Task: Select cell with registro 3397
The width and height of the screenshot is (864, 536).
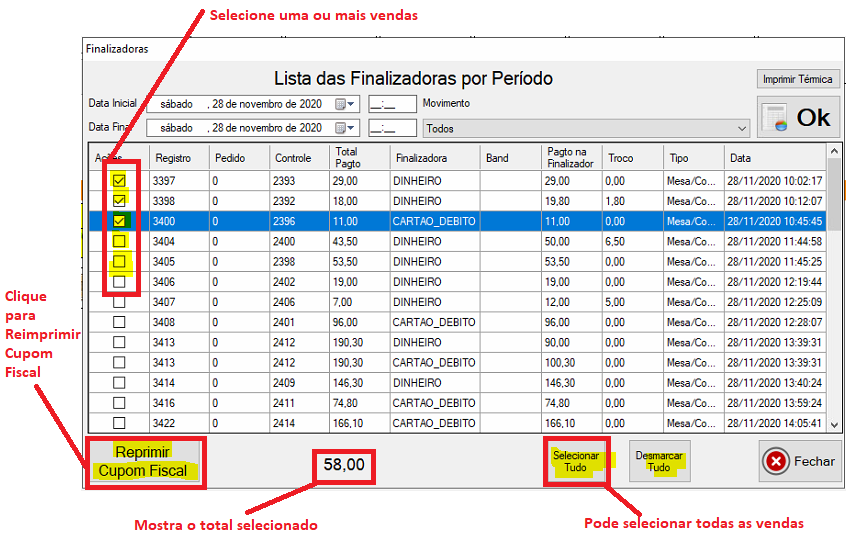Action: 179,181
